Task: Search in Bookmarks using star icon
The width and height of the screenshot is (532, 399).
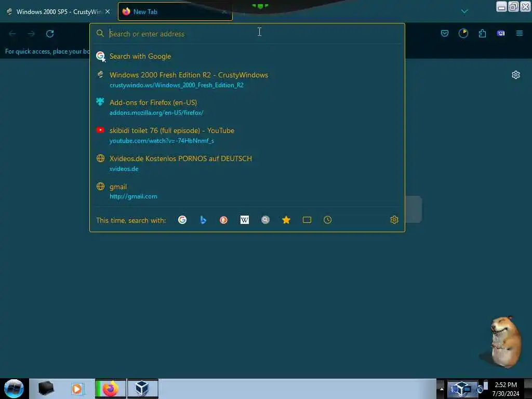Action: [286, 220]
